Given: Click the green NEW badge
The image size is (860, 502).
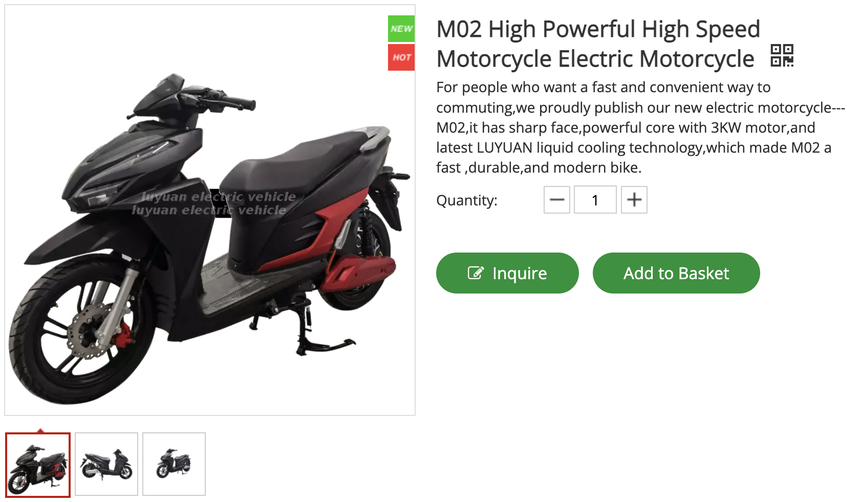Looking at the screenshot, I should pos(401,29).
